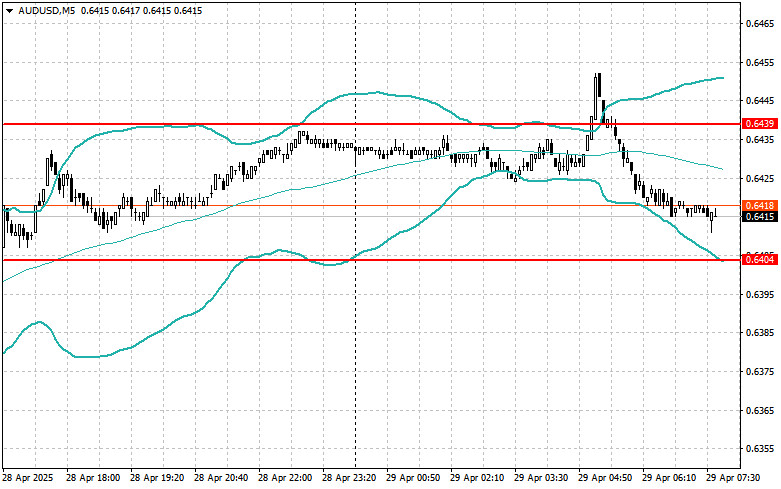The width and height of the screenshot is (781, 489).
Task: Click the 29 Apr 03:30 time label
Action: coord(541,478)
